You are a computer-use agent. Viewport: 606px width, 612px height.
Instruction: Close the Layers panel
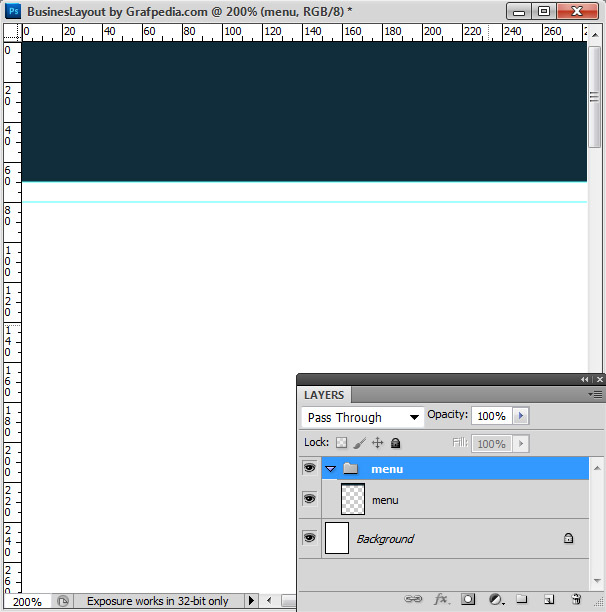pyautogui.click(x=600, y=379)
